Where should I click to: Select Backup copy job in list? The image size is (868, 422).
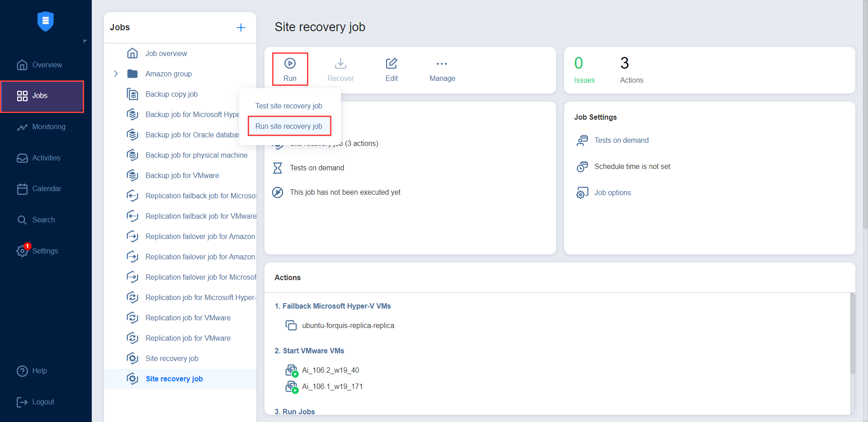coord(171,94)
